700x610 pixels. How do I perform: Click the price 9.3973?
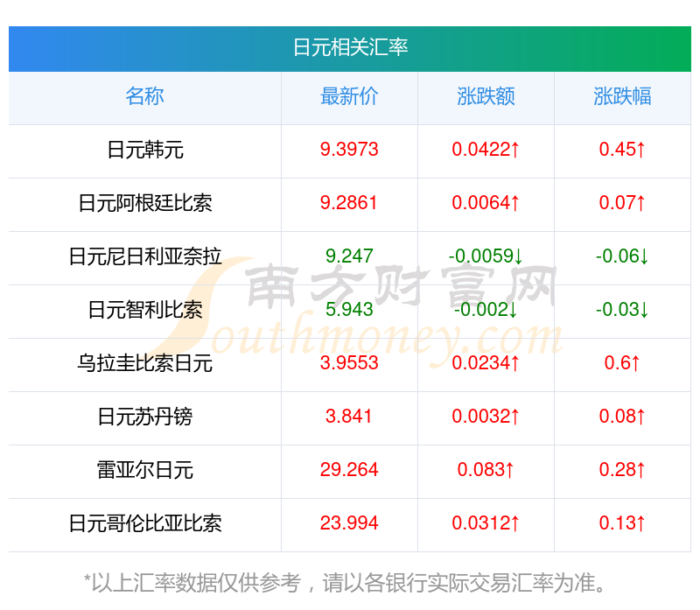click(349, 150)
